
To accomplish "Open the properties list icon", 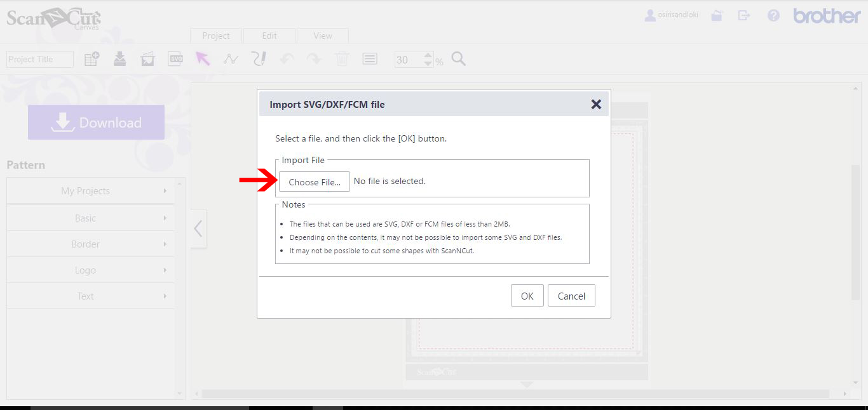I will pos(369,58).
